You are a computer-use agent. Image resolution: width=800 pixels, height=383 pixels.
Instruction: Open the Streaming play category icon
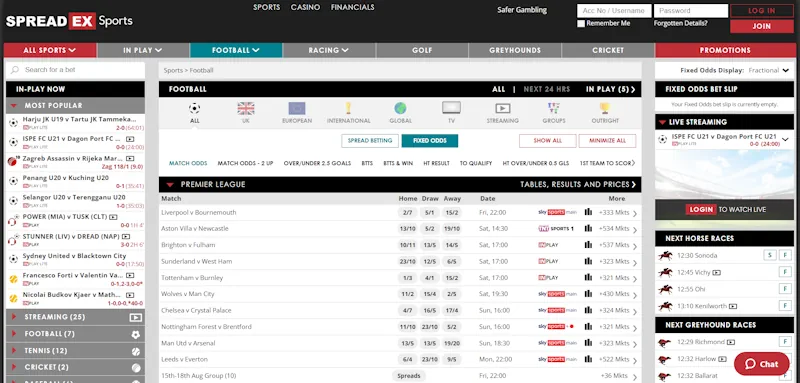pos(503,108)
